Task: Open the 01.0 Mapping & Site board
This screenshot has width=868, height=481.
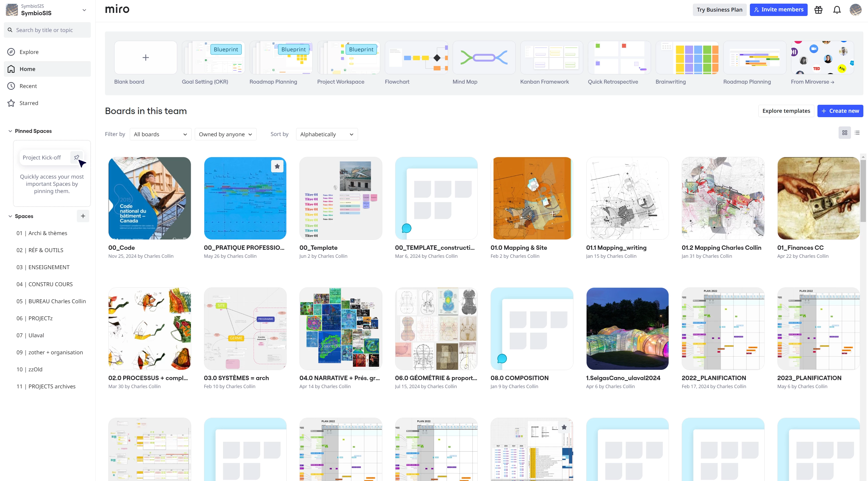Action: [x=532, y=198]
